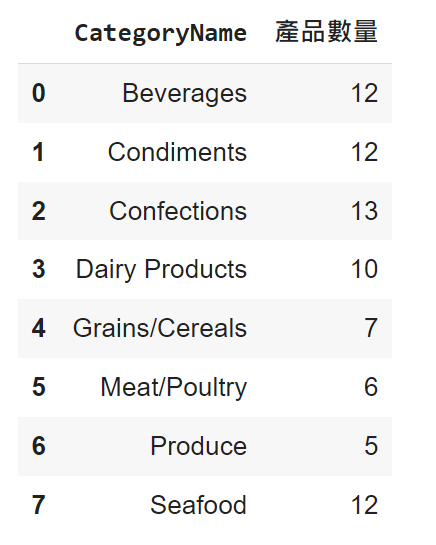Select the Dairy Products cell
The width and height of the screenshot is (436, 545).
[161, 270]
